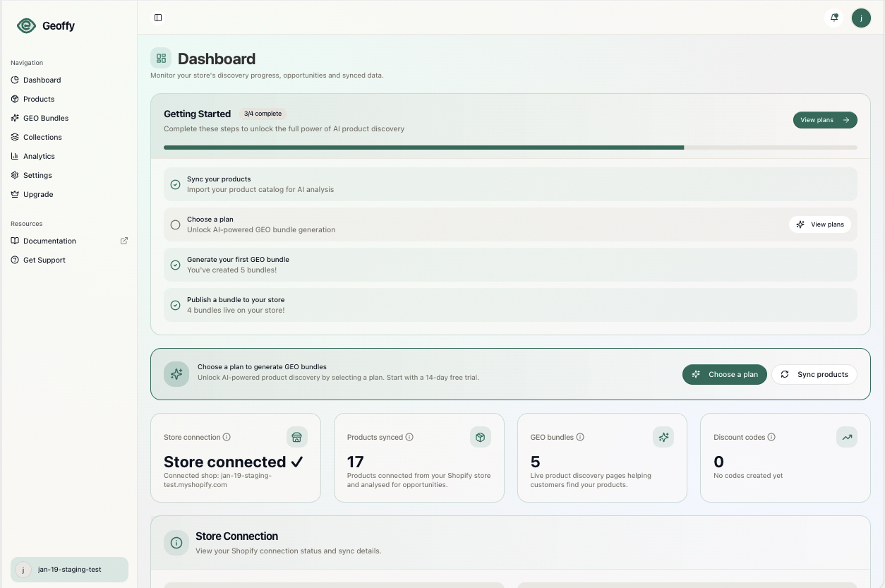Click the Geoffy logo icon
The image size is (885, 588).
point(25,25)
